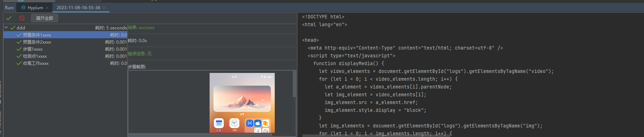
Task: Click the '耗时: 5 seconds' duration text
Action: 111,28
